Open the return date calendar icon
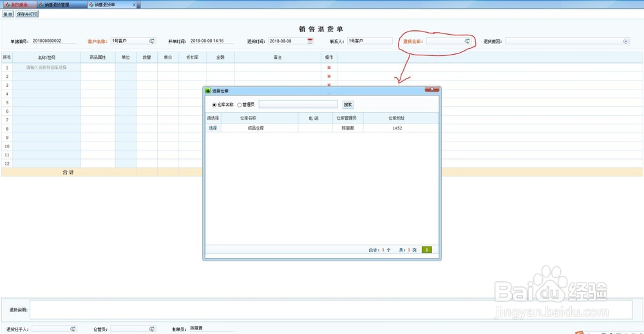644x334 pixels. click(310, 41)
